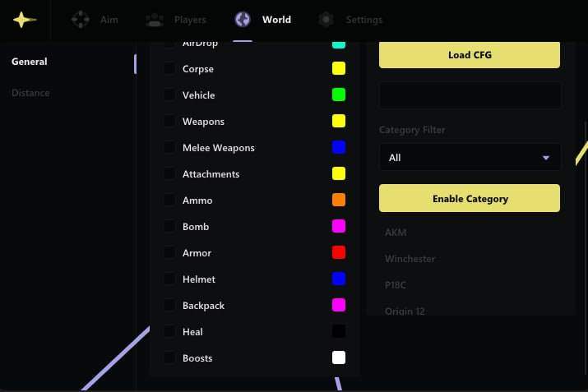The width and height of the screenshot is (588, 392).
Task: Open the Distance sidebar section
Action: coord(30,93)
